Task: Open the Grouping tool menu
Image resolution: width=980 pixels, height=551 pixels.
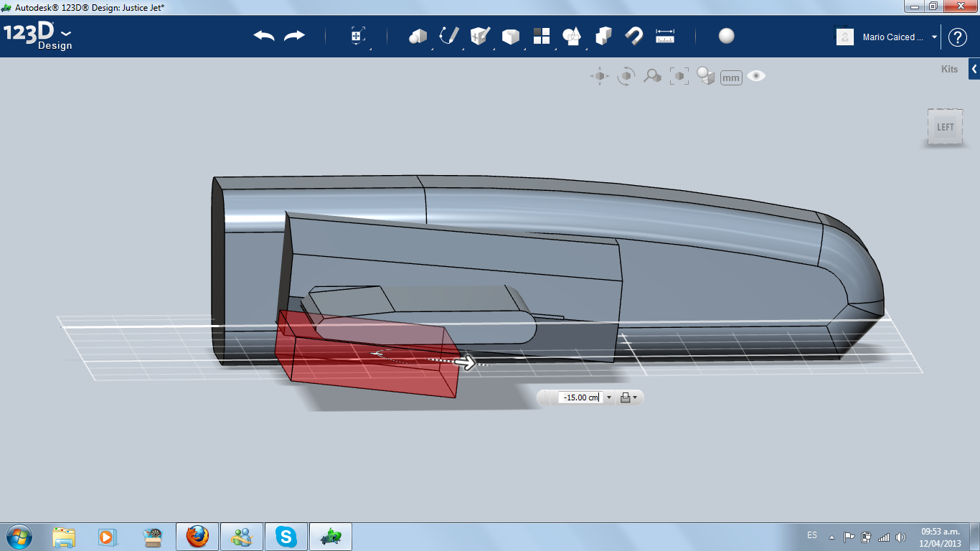Action: pos(572,36)
